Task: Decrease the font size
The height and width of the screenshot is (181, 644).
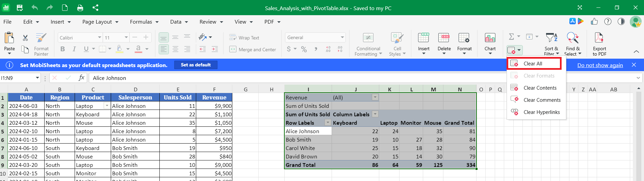Action: (x=135, y=37)
